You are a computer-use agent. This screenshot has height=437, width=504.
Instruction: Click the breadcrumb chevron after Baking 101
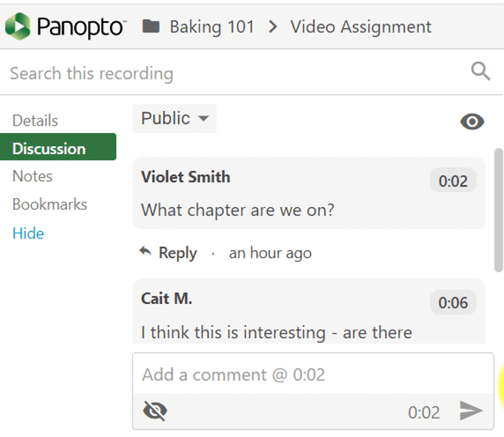[x=272, y=27]
